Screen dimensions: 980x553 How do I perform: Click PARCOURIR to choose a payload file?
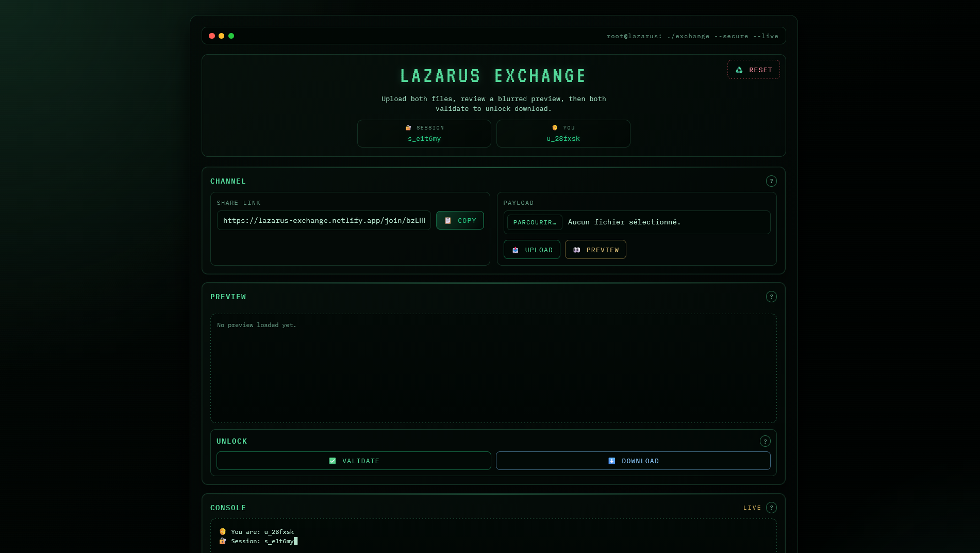point(534,222)
